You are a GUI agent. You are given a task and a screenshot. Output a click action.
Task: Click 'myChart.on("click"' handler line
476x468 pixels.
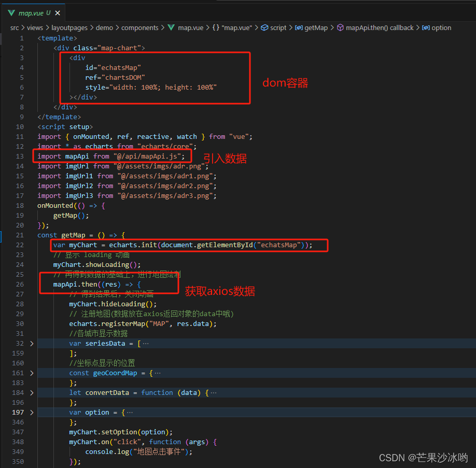(143, 442)
